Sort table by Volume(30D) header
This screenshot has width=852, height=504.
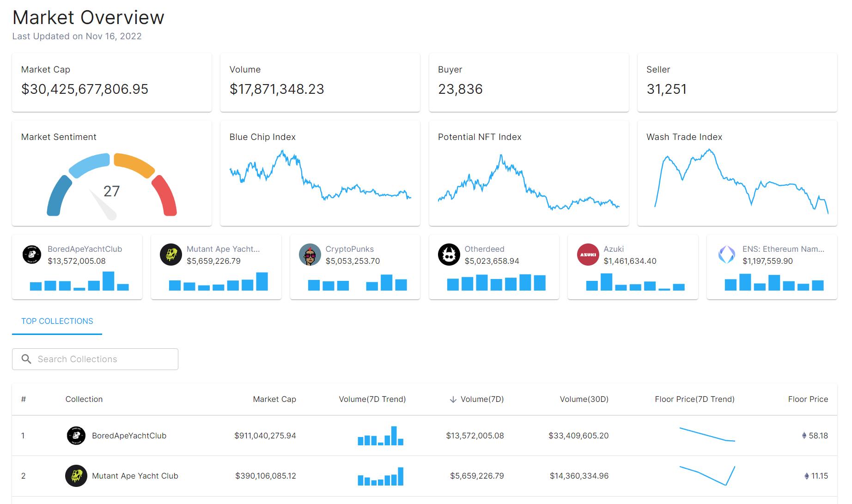coord(584,399)
